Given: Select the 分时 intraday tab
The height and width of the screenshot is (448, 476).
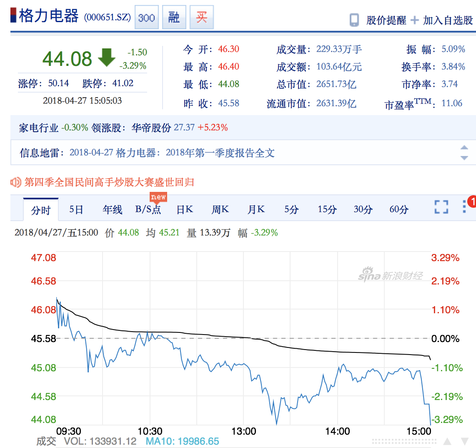Looking at the screenshot, I should tap(41, 209).
